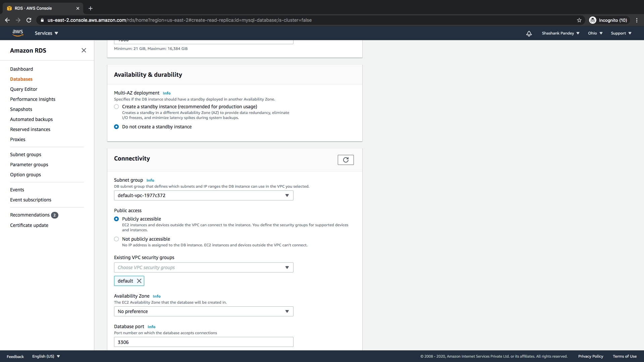644x362 pixels.
Task: Open the notifications bell icon
Action: [529, 34]
